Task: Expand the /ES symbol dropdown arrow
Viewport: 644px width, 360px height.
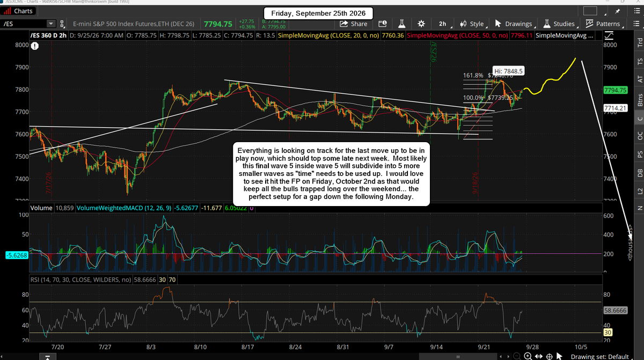Action: [51, 24]
